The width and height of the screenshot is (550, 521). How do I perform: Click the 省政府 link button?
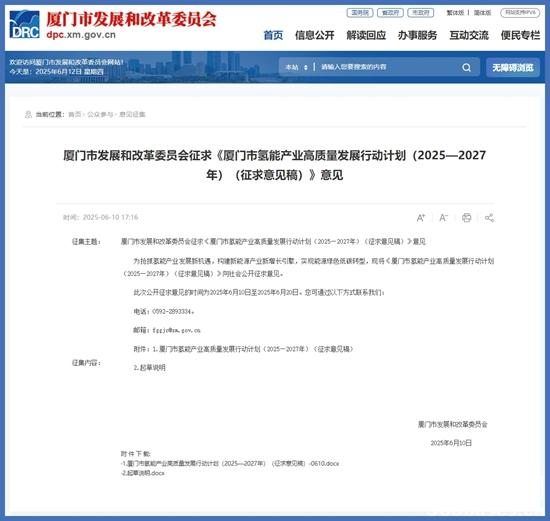[x=390, y=13]
